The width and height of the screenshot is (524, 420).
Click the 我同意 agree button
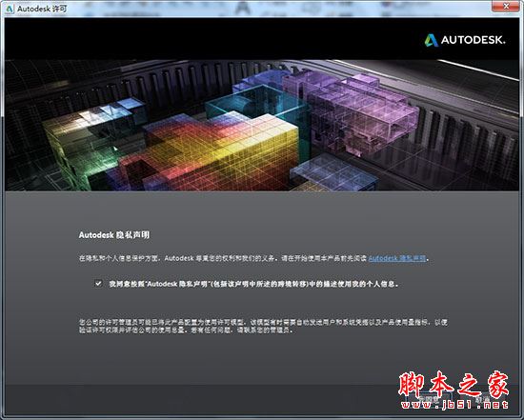[429, 399]
